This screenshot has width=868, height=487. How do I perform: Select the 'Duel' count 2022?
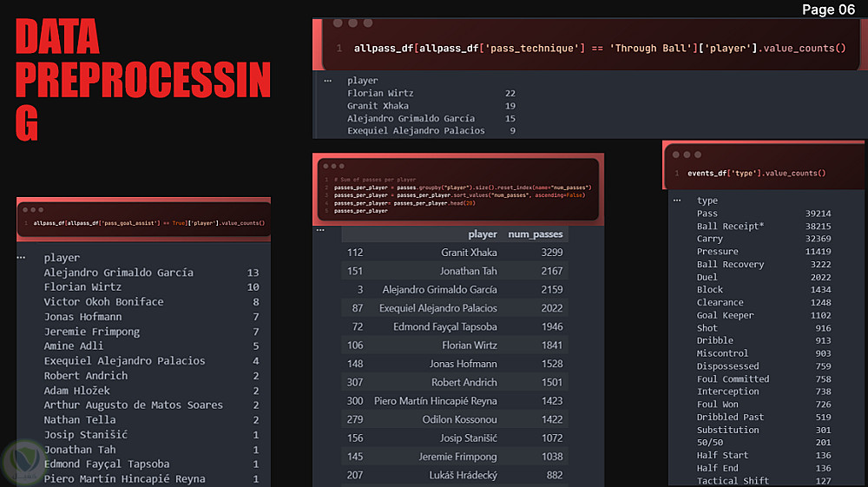click(820, 277)
